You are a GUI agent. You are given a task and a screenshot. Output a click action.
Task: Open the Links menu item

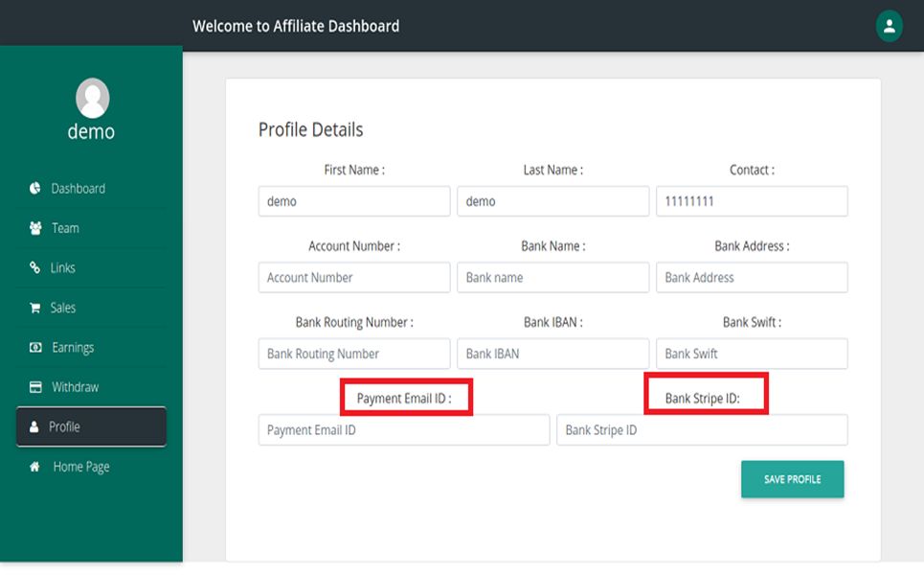(x=91, y=267)
